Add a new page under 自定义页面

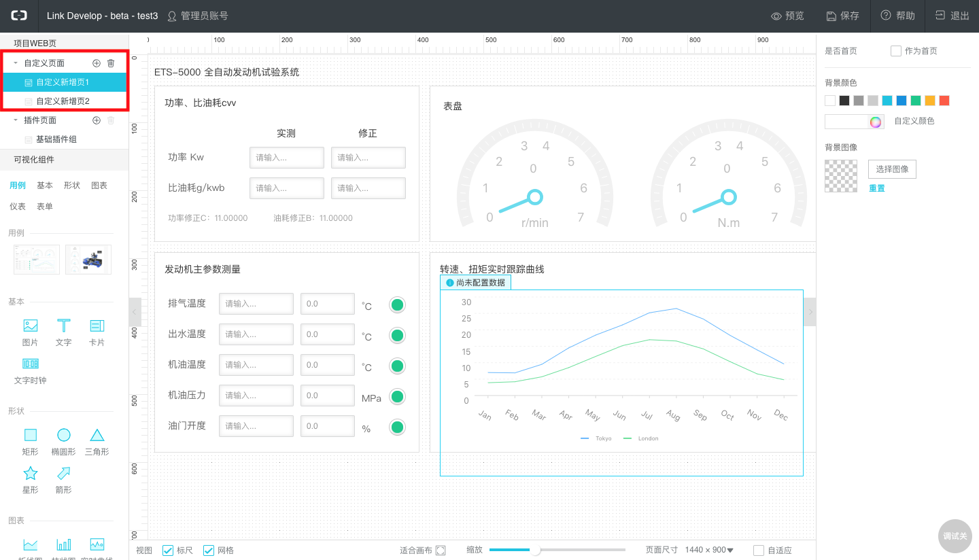[x=97, y=63]
